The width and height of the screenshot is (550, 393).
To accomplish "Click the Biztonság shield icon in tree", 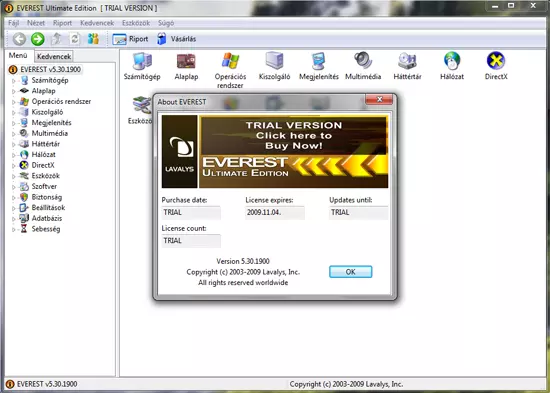I will (24, 197).
